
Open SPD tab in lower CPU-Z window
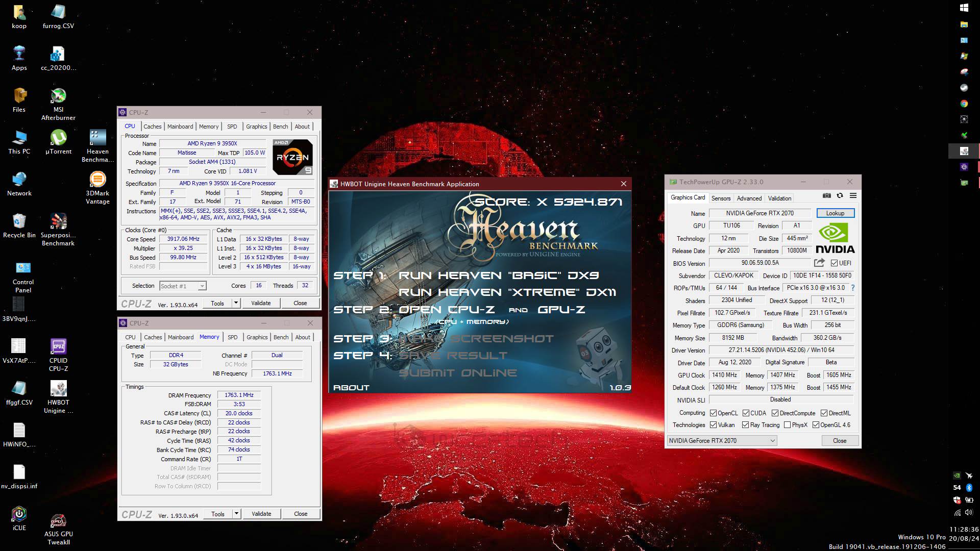232,337
